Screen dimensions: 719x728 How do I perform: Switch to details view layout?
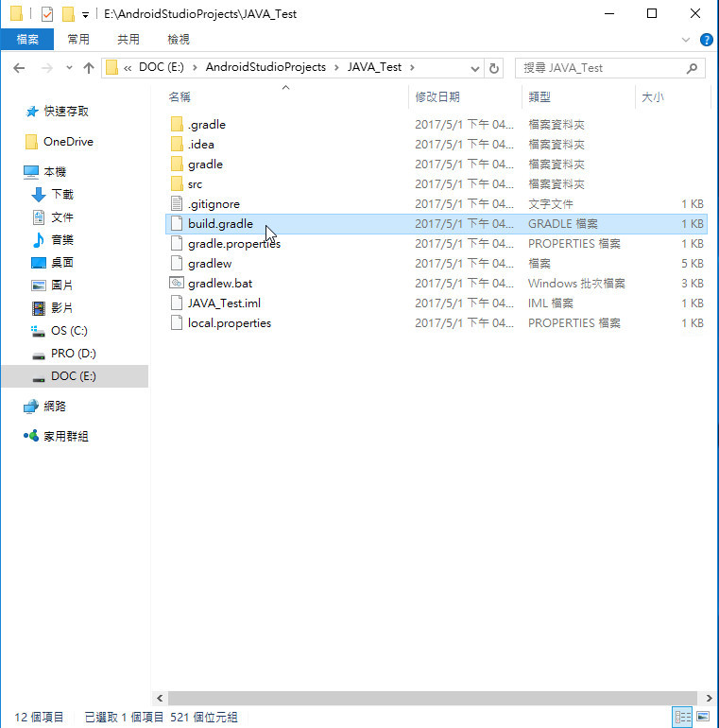pyautogui.click(x=682, y=717)
